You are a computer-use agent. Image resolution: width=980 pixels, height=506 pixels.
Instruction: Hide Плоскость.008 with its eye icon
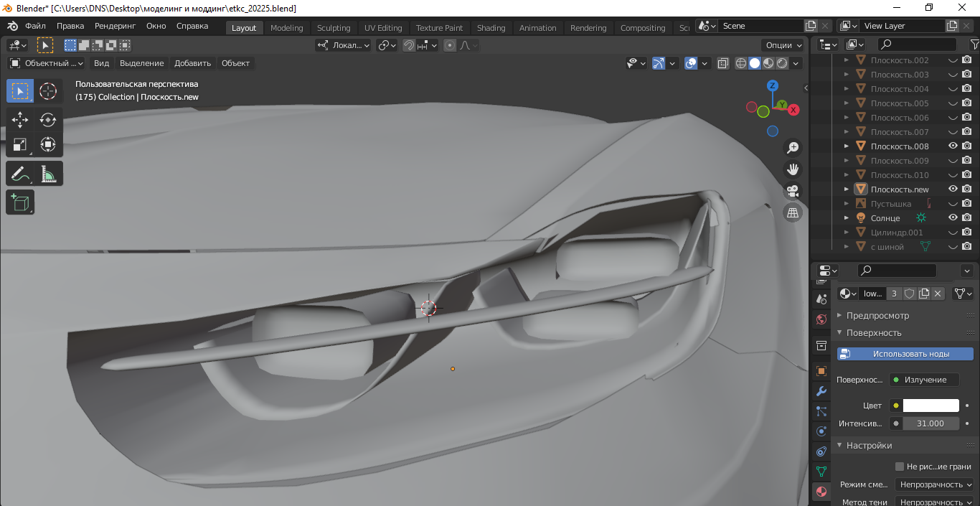coord(953,146)
